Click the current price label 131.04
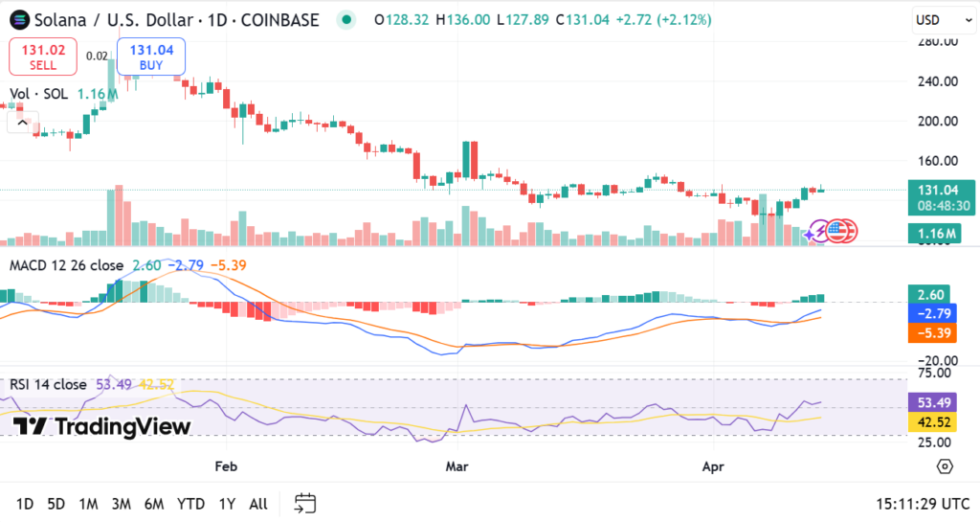This screenshot has height=522, width=980. [942, 197]
